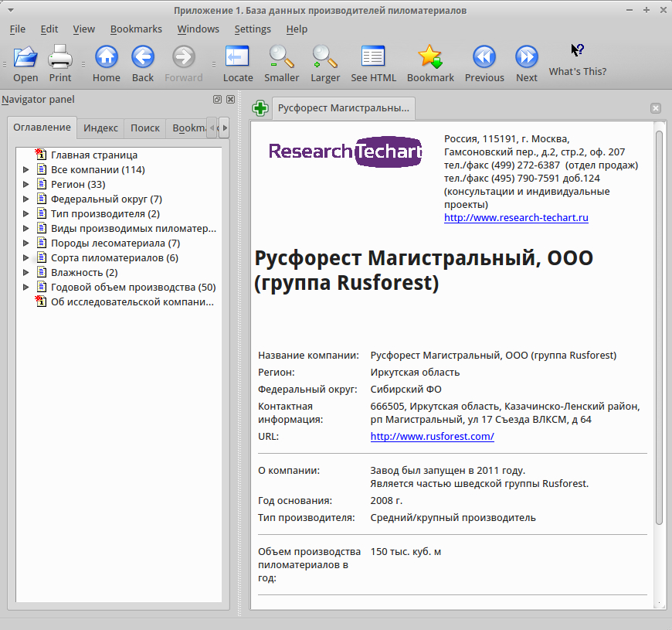The image size is (672, 630).
Task: Open the window menu in the title bar
Action: (x=11, y=10)
